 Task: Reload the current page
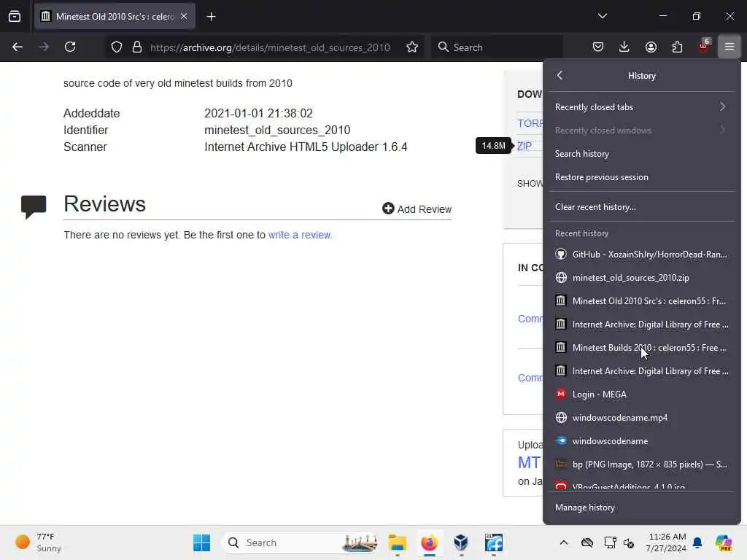[70, 47]
